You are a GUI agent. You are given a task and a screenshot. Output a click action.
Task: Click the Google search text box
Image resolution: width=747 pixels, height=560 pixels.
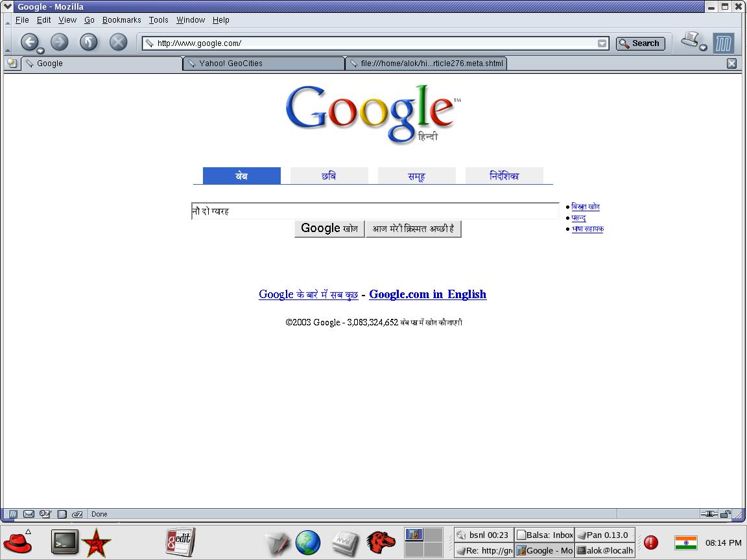(375, 211)
